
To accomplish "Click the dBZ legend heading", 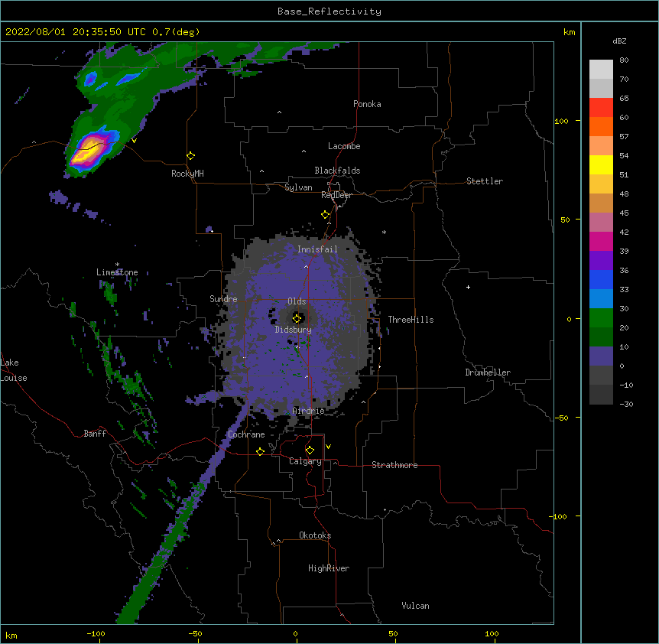I will pyautogui.click(x=619, y=41).
